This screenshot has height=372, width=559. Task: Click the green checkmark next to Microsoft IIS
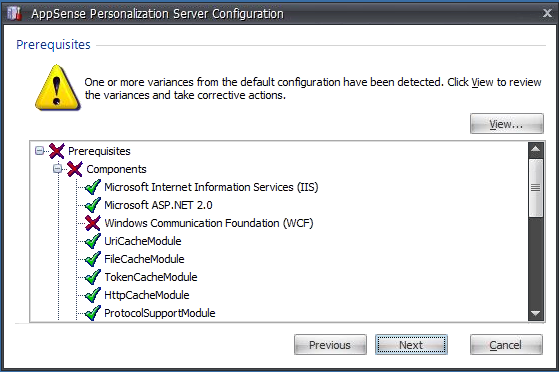pos(93,187)
